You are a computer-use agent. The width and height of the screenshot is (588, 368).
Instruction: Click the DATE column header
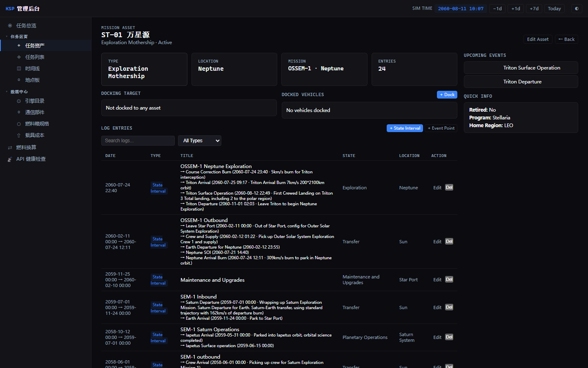[x=110, y=156]
